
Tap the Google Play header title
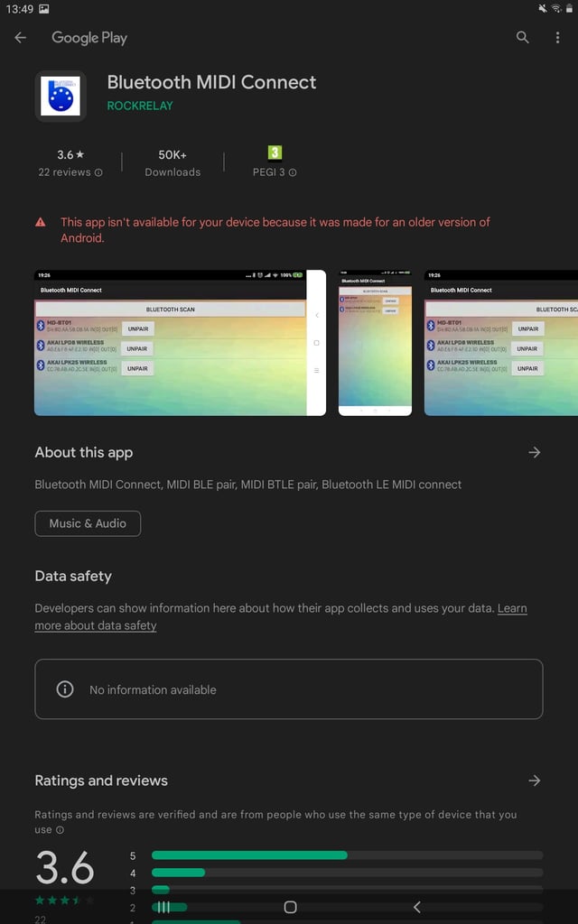(x=89, y=38)
